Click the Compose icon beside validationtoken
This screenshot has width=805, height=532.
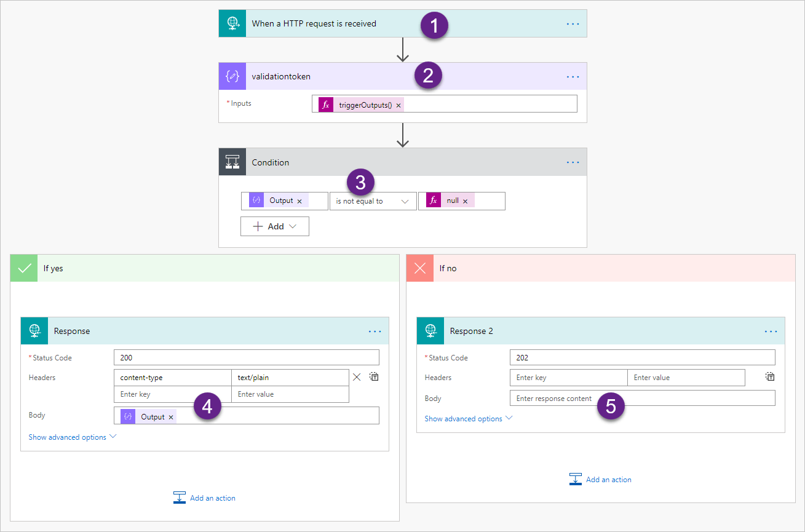click(x=232, y=76)
